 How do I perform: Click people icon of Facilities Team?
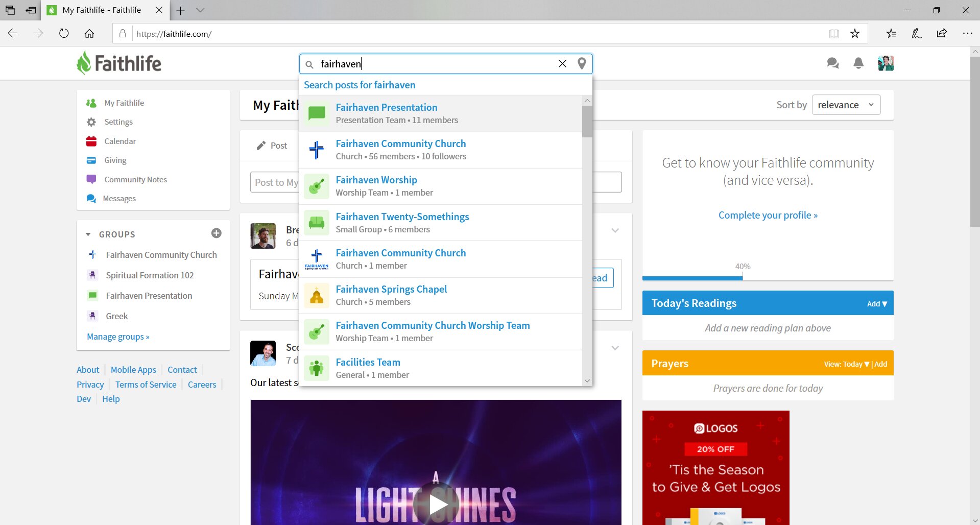pyautogui.click(x=317, y=368)
